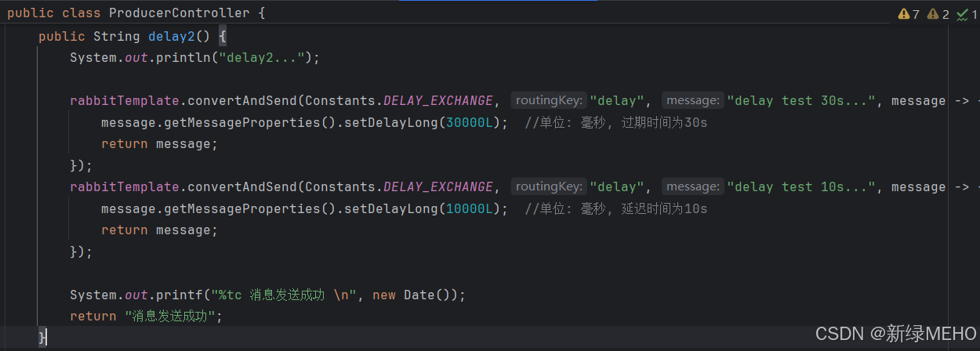
Task: Click the yellow warnings icon showing 7
Action: [908, 14]
